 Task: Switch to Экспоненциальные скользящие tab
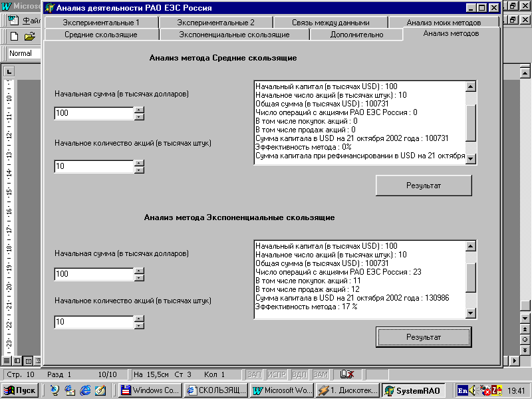pyautogui.click(x=234, y=35)
